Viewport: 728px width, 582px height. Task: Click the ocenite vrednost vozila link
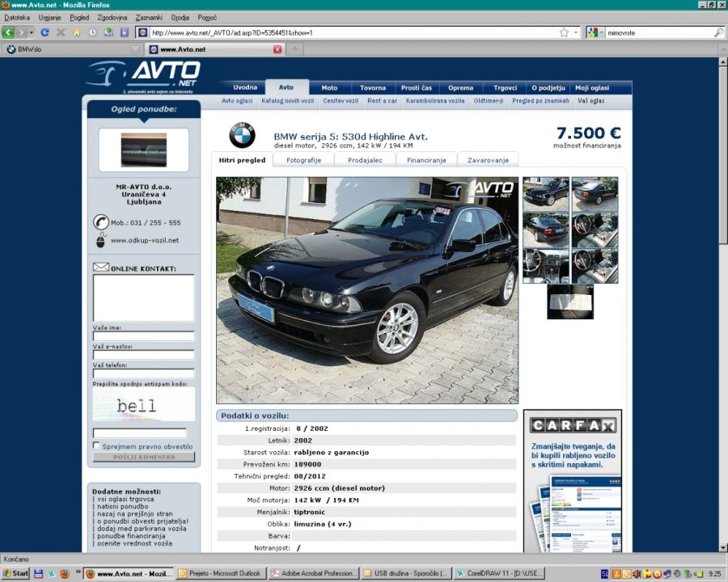[134, 543]
